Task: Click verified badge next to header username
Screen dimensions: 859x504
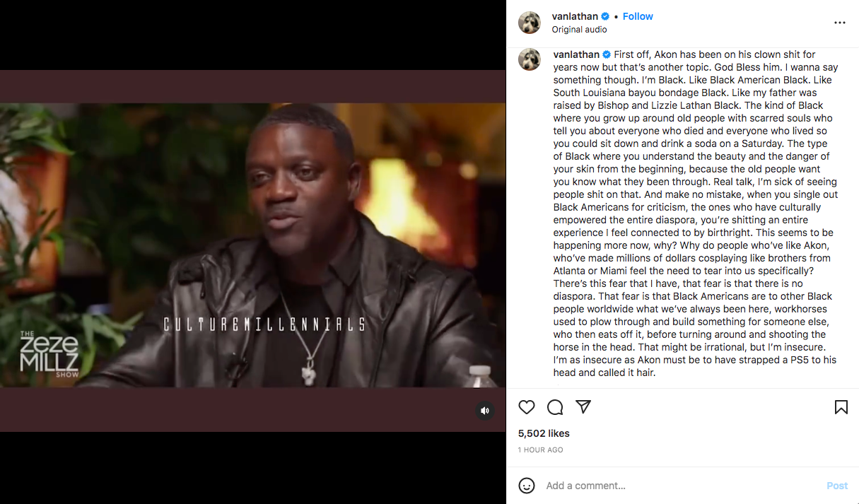Action: click(606, 16)
